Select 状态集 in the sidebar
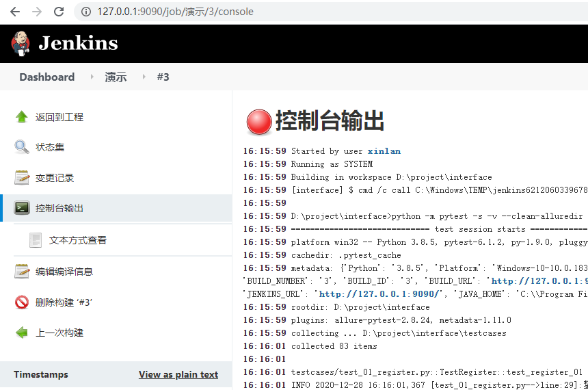This screenshot has height=390, width=588. (50, 147)
